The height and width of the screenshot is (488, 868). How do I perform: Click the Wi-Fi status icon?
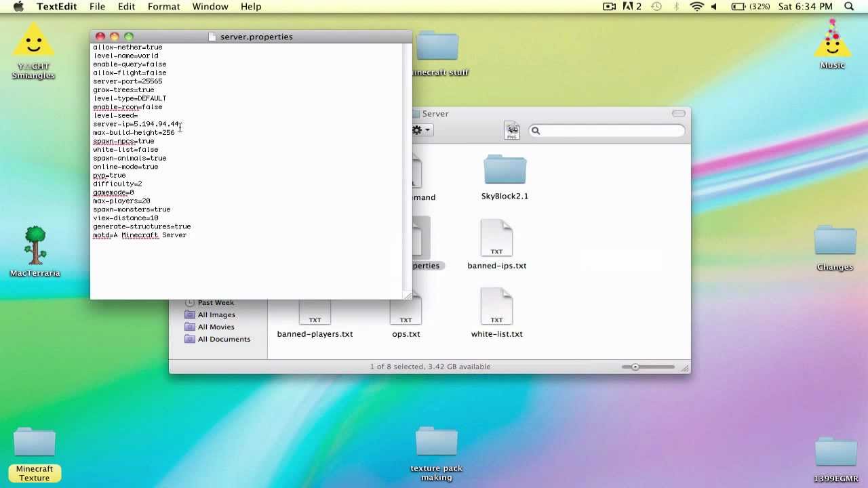click(x=696, y=7)
